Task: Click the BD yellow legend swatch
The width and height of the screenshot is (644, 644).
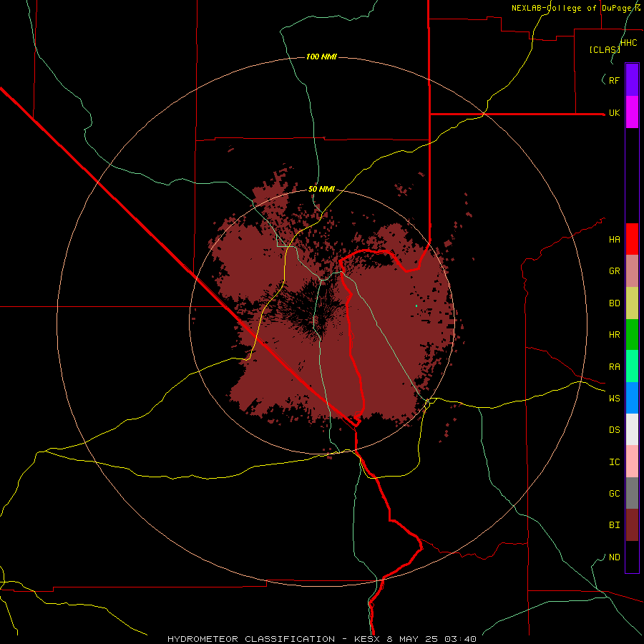Action: pyautogui.click(x=632, y=303)
